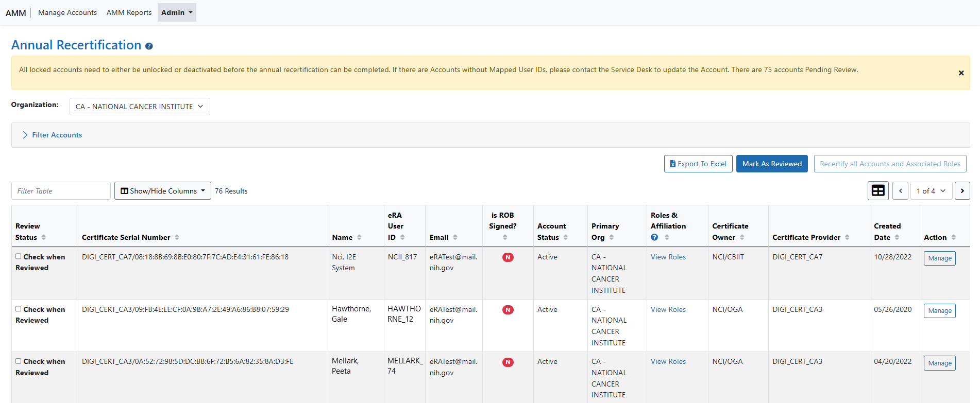980x403 pixels.
Task: View Roles for Hawthorne, Gale
Action: pyautogui.click(x=668, y=309)
